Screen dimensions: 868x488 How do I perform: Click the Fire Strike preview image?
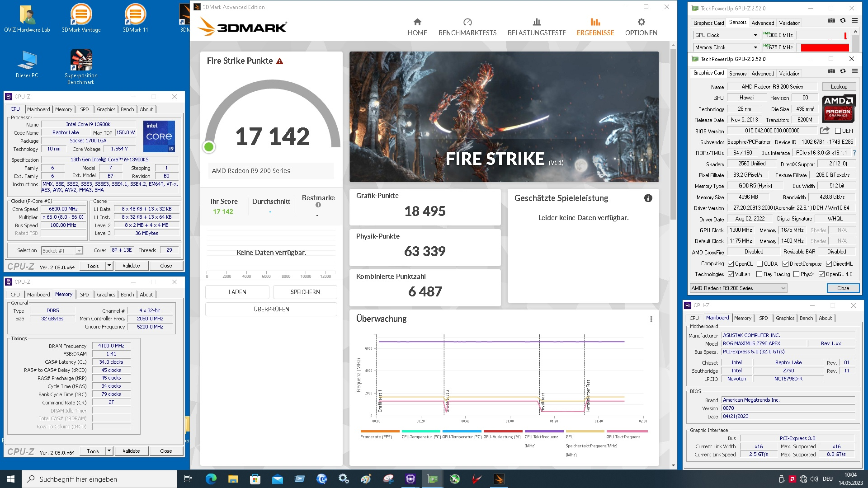pyautogui.click(x=504, y=117)
